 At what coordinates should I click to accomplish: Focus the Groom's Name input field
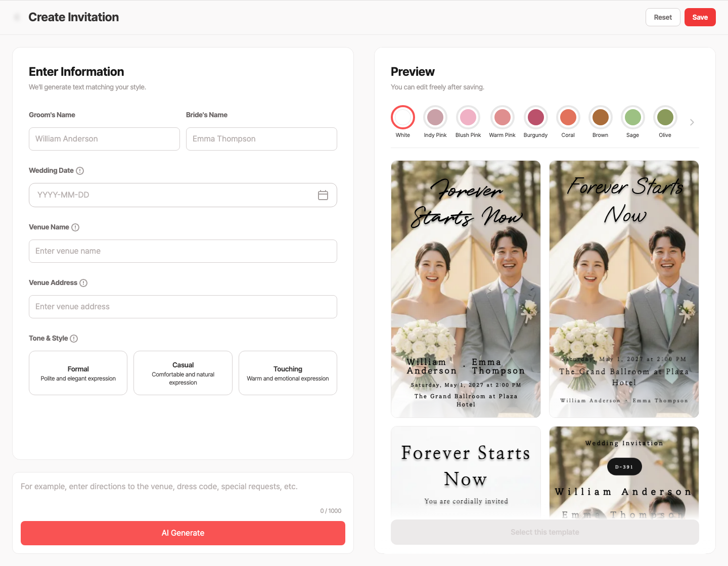104,139
